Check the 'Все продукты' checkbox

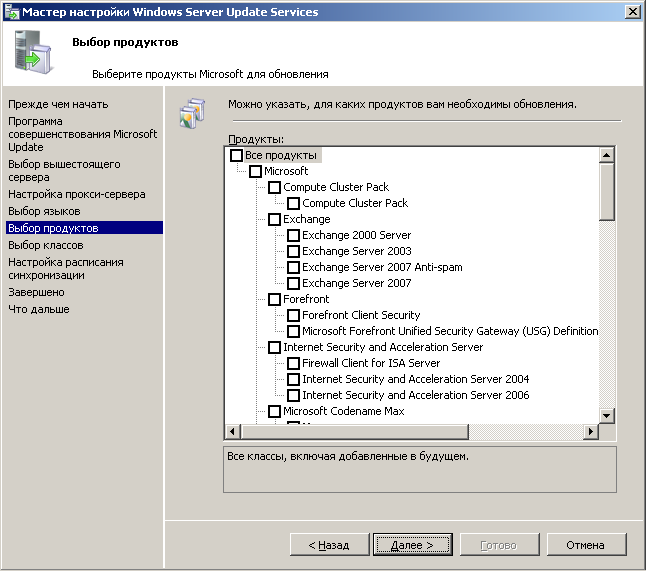click(x=236, y=155)
